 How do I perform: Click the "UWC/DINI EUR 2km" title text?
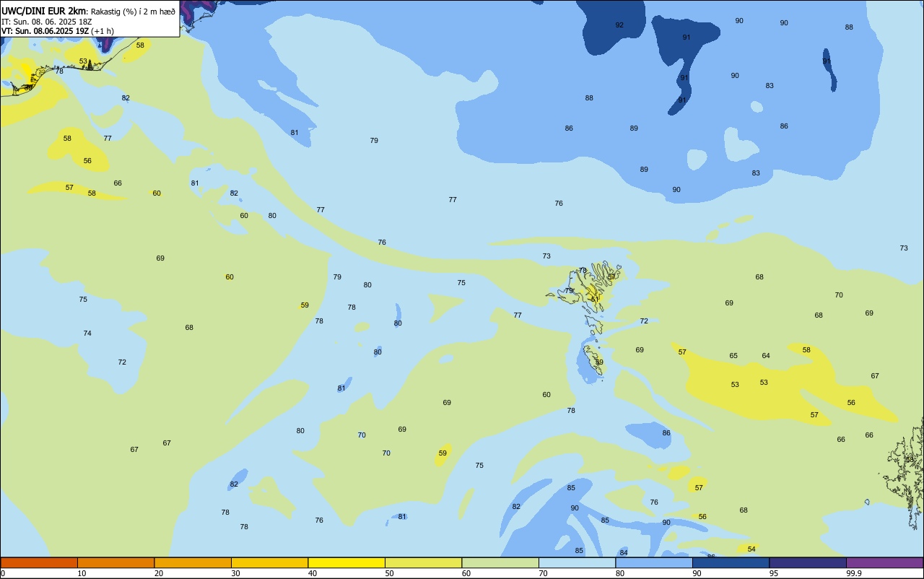[x=44, y=11]
